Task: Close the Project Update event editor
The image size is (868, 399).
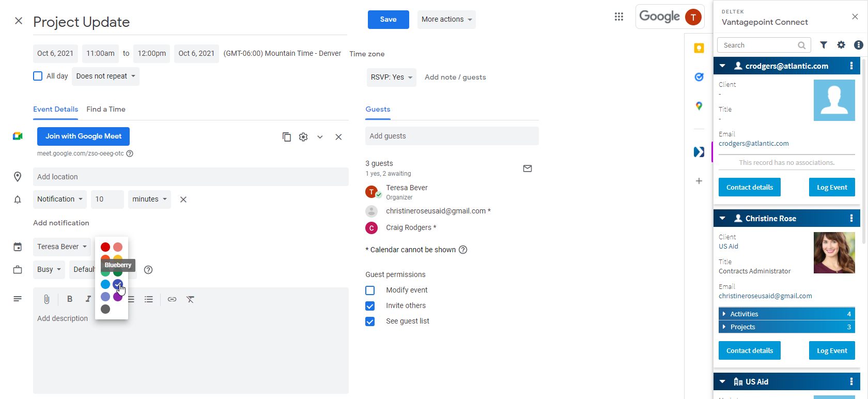Action: (x=19, y=21)
